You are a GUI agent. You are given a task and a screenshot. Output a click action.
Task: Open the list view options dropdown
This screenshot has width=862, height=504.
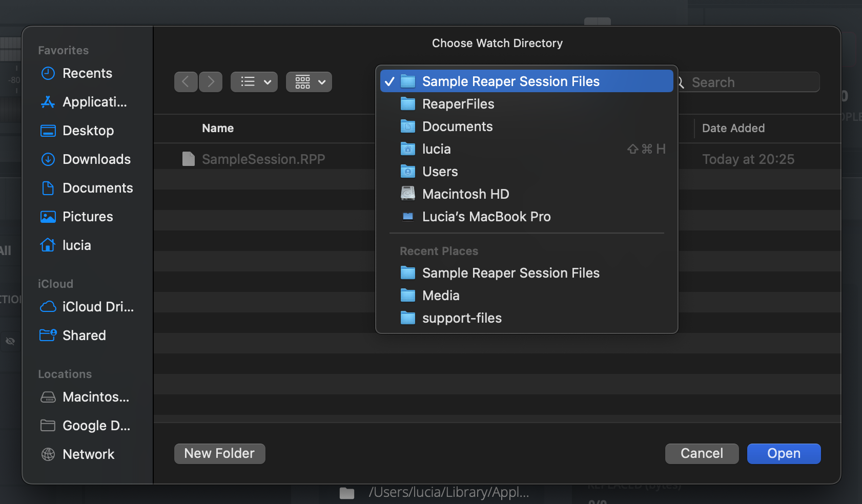[254, 82]
